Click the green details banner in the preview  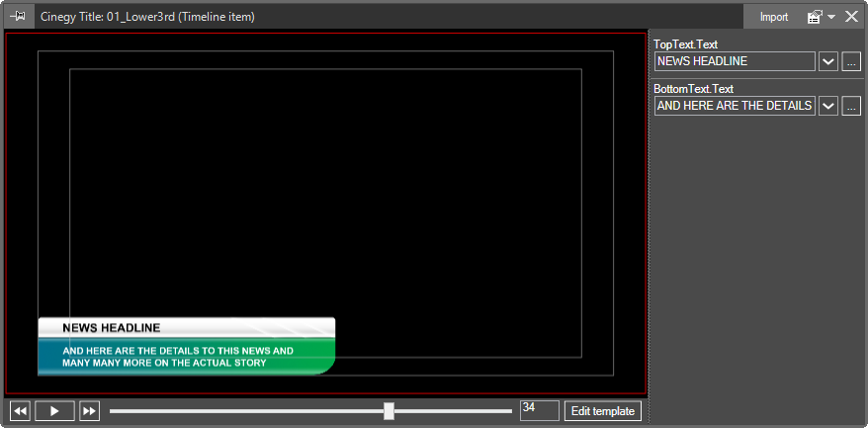tap(186, 357)
